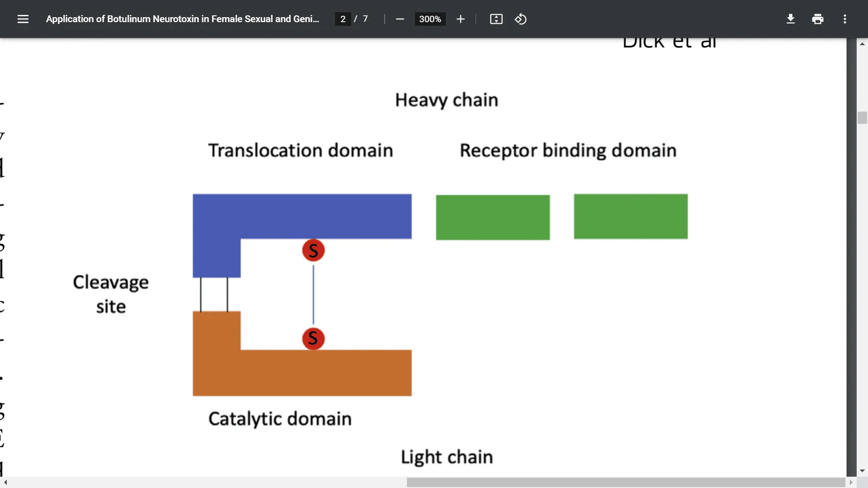The width and height of the screenshot is (868, 488).
Task: Click the 'Receptor binding domain' label
Action: pyautogui.click(x=568, y=150)
